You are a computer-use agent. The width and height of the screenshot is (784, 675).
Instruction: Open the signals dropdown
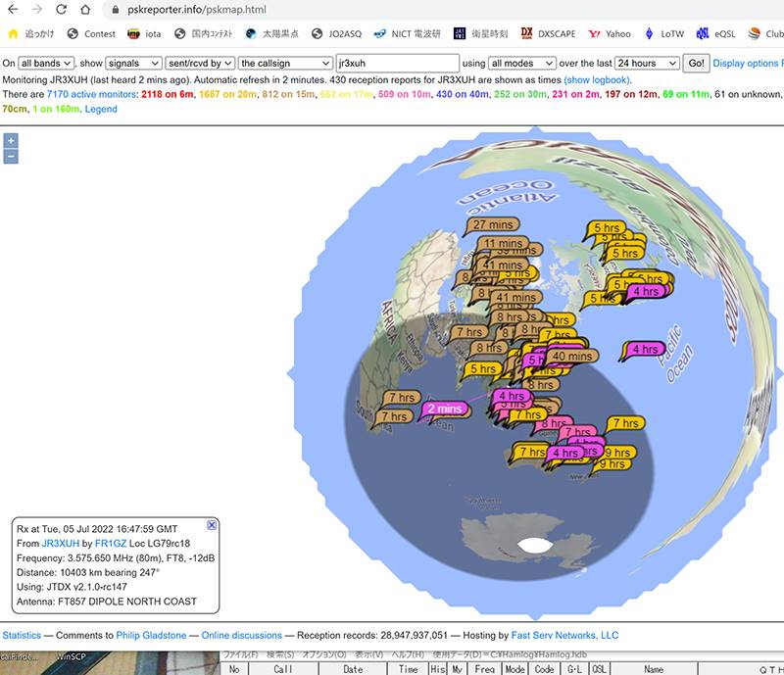(x=135, y=63)
